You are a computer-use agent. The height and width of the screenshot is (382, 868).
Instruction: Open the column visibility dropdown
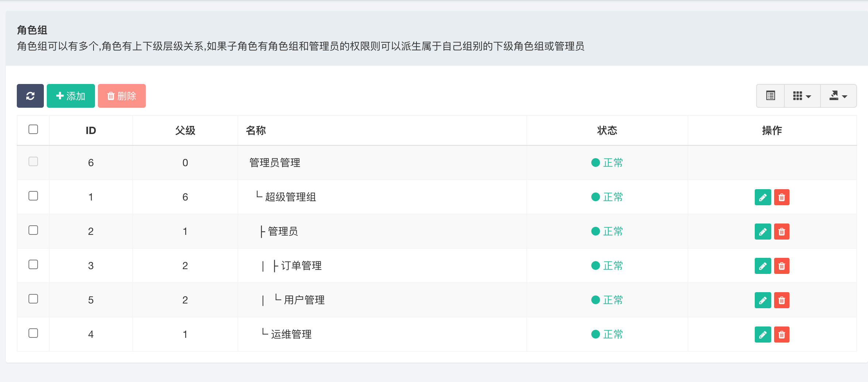(x=802, y=96)
